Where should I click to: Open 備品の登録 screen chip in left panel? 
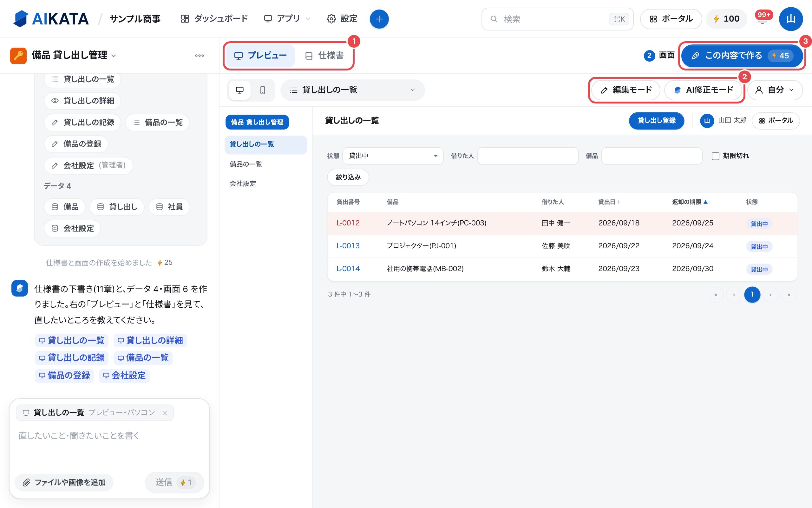click(76, 144)
